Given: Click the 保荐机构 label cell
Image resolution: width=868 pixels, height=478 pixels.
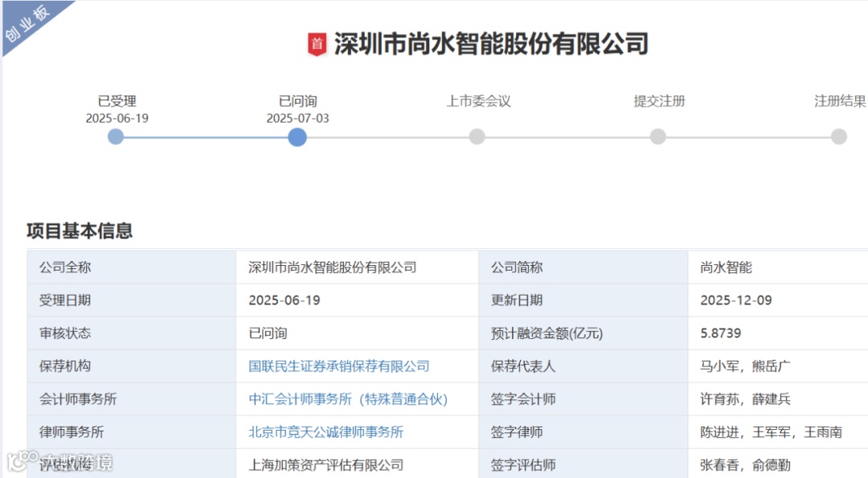Looking at the screenshot, I should 132,366.
